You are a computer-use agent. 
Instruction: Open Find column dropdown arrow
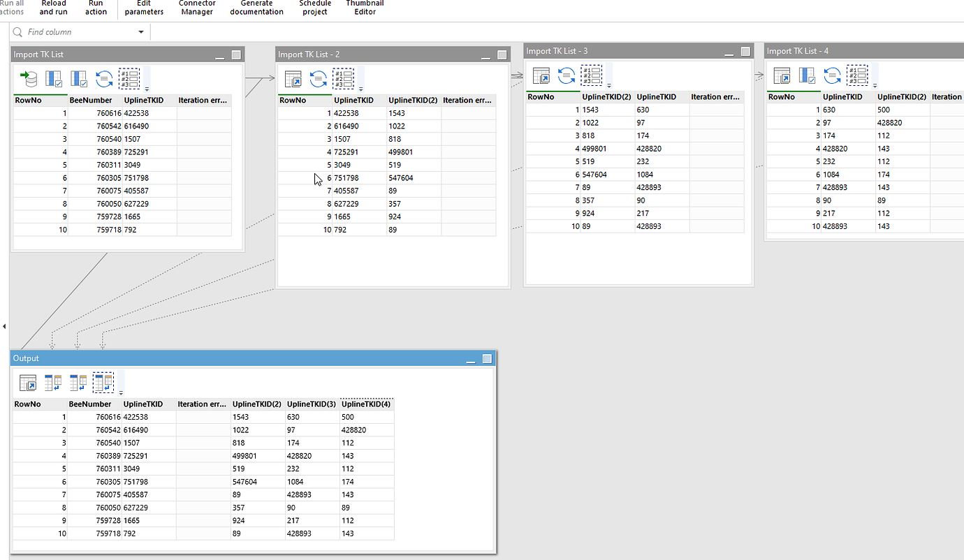141,32
